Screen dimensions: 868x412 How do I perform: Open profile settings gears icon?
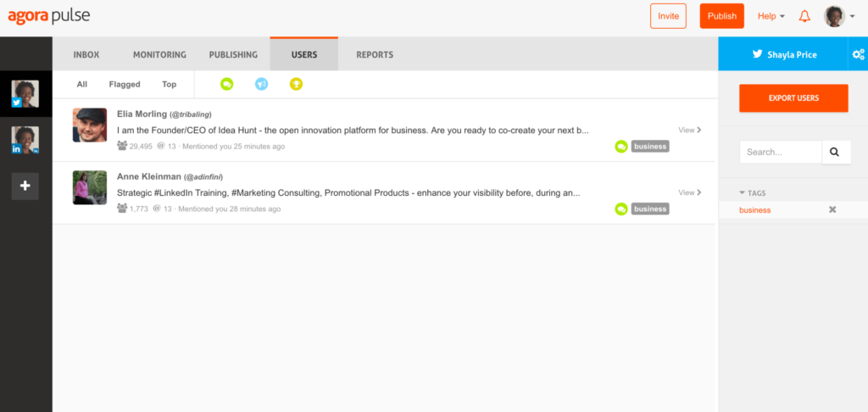point(859,54)
